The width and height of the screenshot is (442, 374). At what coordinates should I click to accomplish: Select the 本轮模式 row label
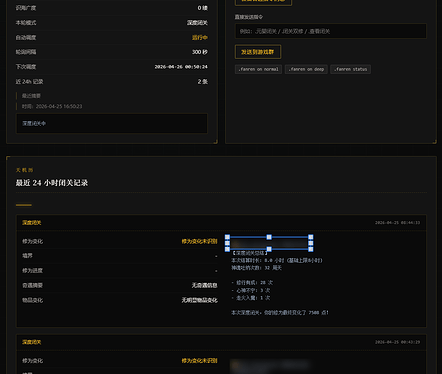[x=26, y=23]
